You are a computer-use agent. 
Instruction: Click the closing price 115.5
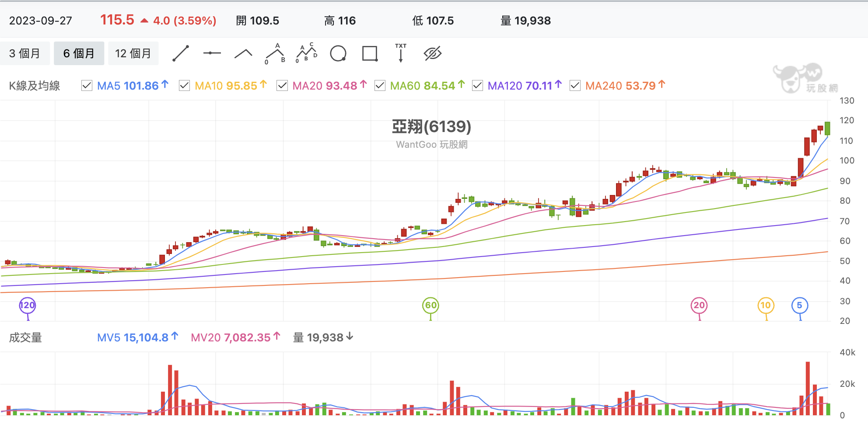(117, 20)
